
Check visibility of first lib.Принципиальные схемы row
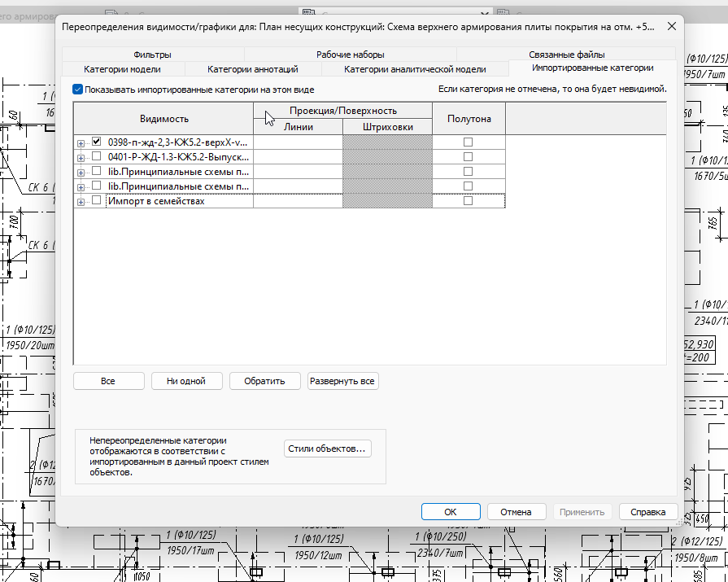97,171
